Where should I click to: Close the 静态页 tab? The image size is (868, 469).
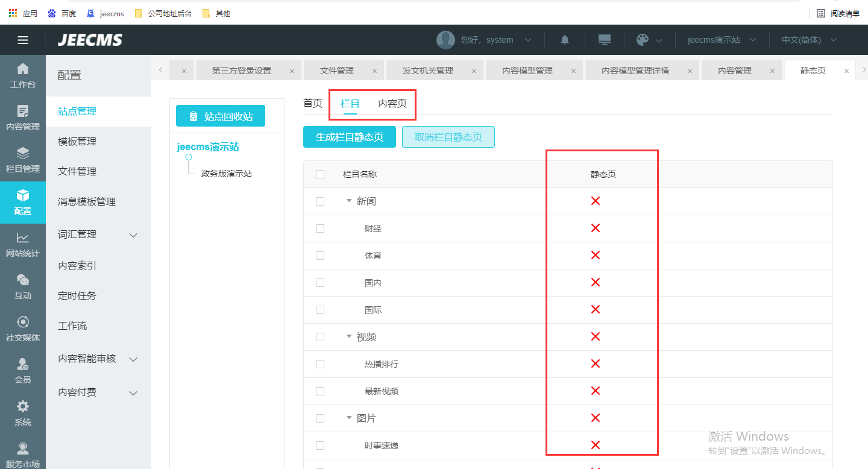(846, 71)
